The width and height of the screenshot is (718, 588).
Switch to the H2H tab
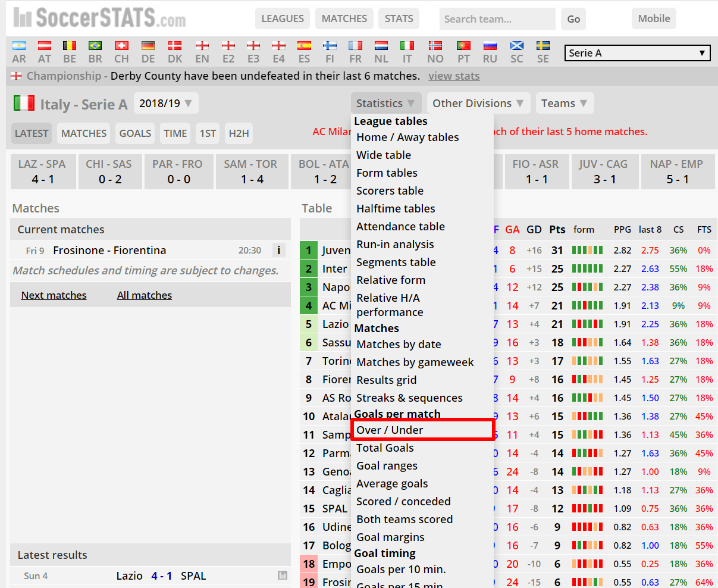pos(239,133)
